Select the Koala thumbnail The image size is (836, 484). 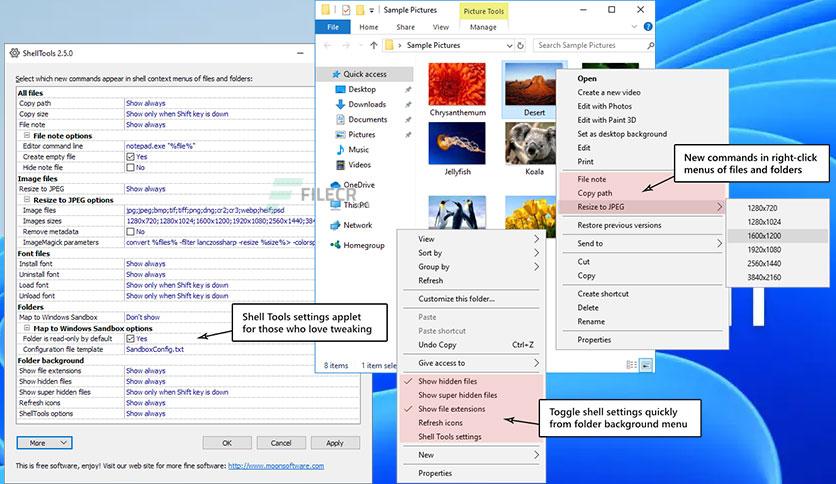(x=530, y=143)
